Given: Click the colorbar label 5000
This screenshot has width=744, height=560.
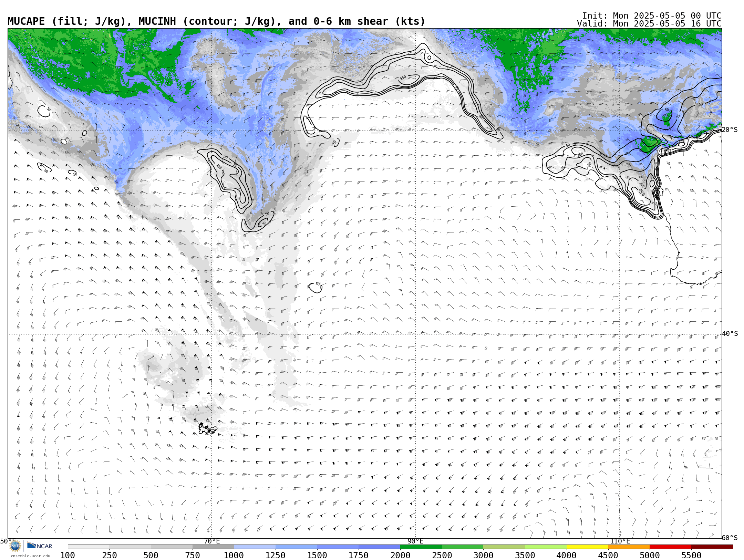Looking at the screenshot, I should point(650,556).
